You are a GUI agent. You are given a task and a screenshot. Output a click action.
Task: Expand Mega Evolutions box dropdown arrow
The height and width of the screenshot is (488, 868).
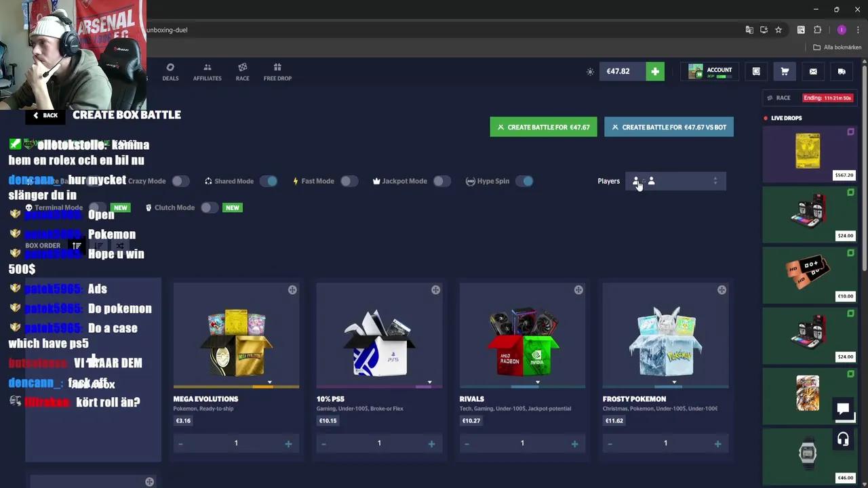tap(269, 382)
